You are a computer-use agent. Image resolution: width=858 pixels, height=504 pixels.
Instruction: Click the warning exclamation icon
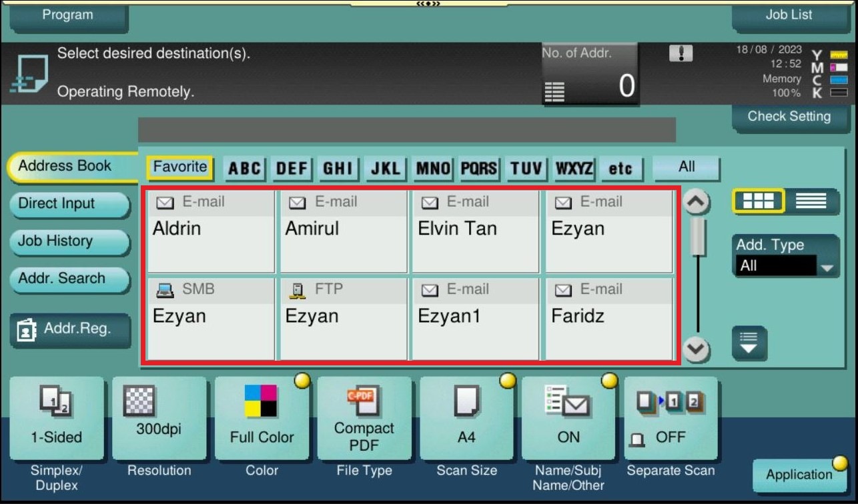click(681, 54)
